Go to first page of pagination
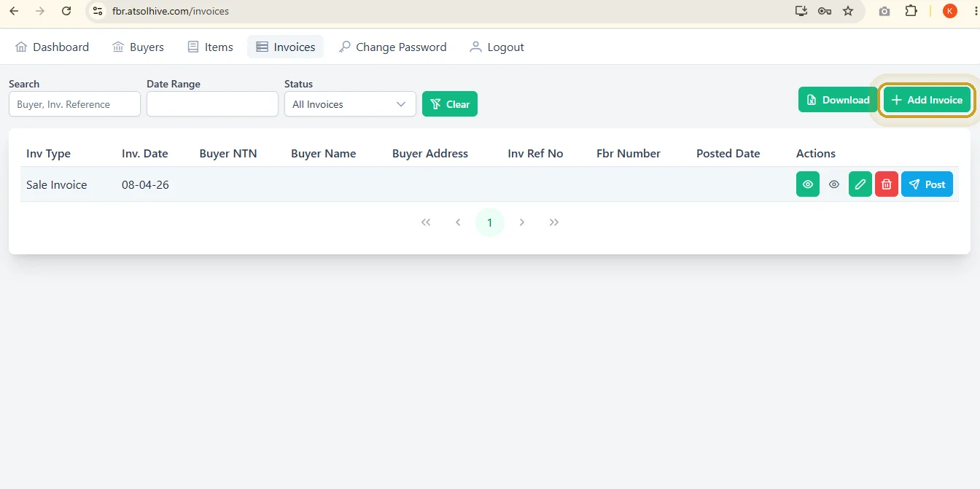 [x=426, y=222]
